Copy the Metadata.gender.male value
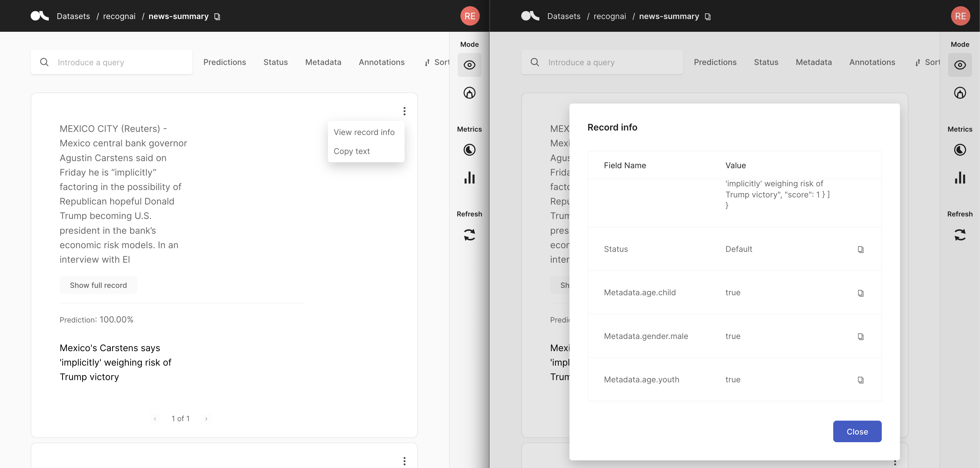 click(860, 336)
